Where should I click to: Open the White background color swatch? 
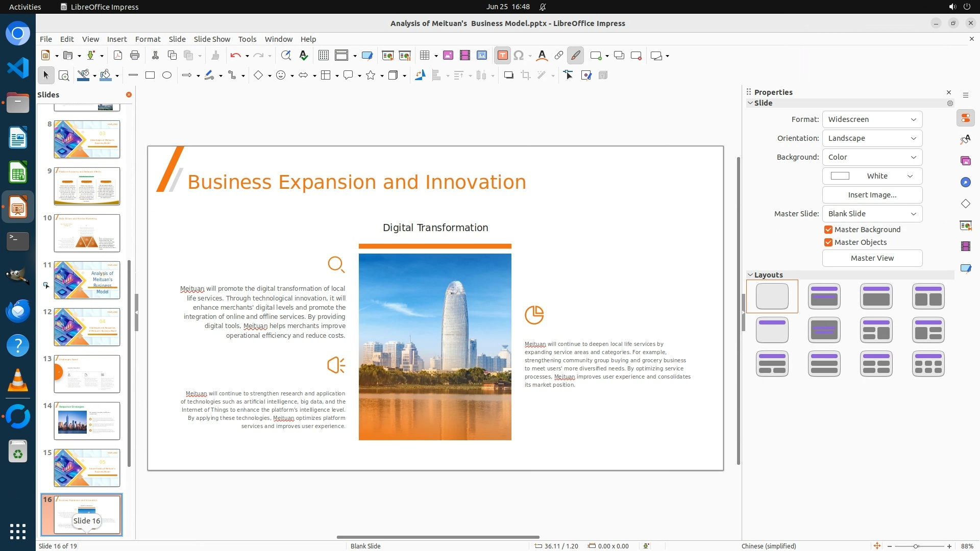tap(872, 176)
